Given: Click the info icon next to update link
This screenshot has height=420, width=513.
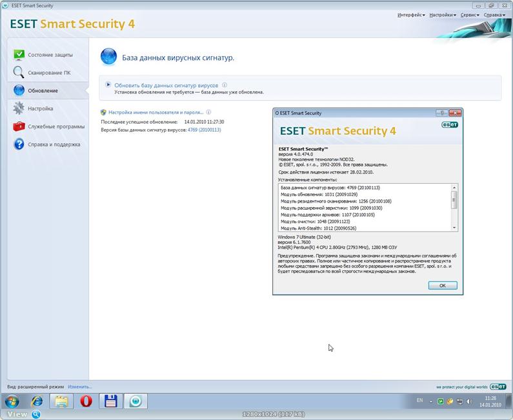Looking at the screenshot, I should coord(225,85).
